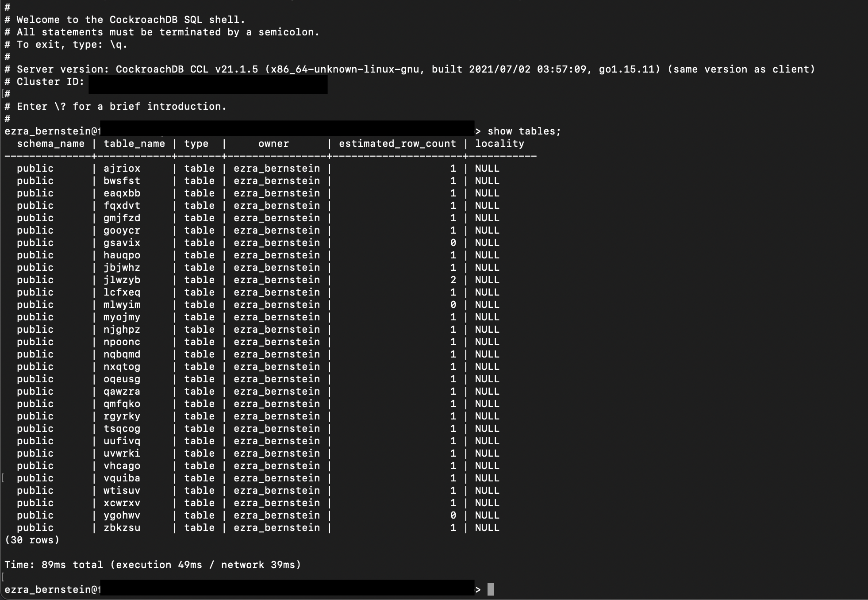Viewport: 868px width, 600px height.
Task: Click the table name jlwzyb
Action: click(122, 280)
